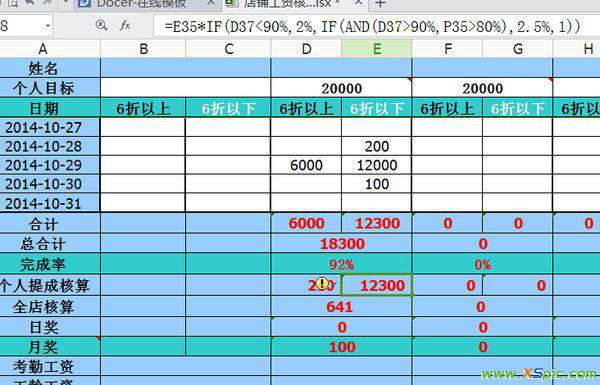Image resolution: width=600 pixels, height=385 pixels.
Task: Select column E header
Action: tap(377, 49)
